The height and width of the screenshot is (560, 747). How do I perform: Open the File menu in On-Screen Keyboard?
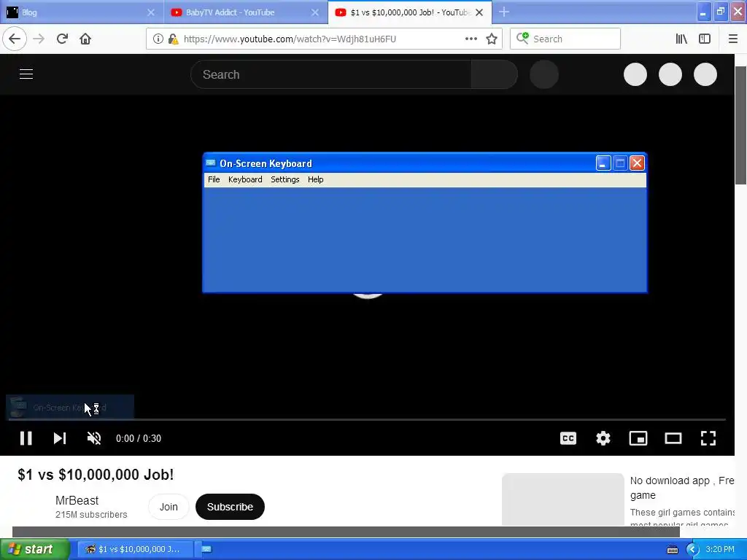(x=214, y=179)
